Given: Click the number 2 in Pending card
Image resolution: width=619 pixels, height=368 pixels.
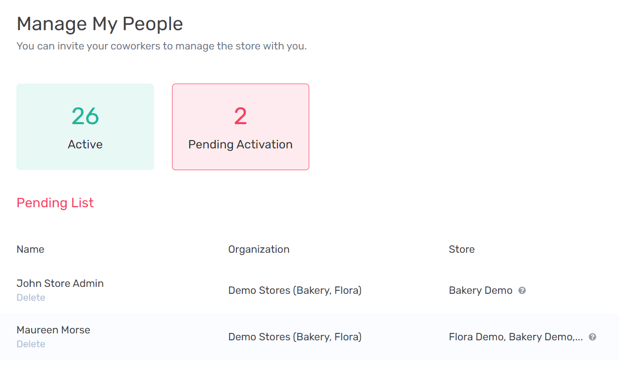Looking at the screenshot, I should (240, 116).
